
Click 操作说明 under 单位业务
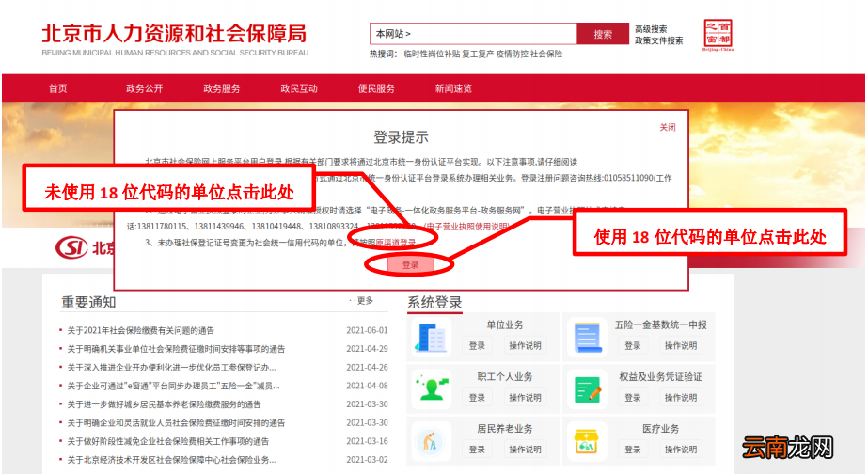525,345
